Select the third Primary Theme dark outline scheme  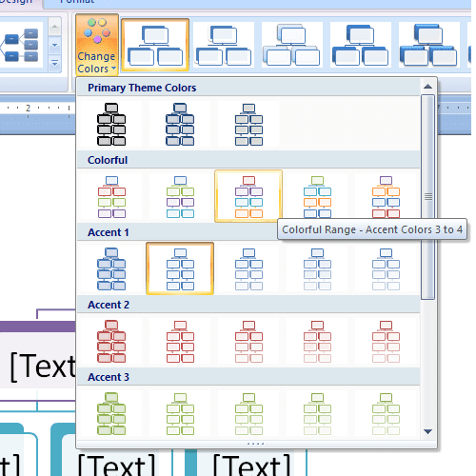tap(248, 124)
